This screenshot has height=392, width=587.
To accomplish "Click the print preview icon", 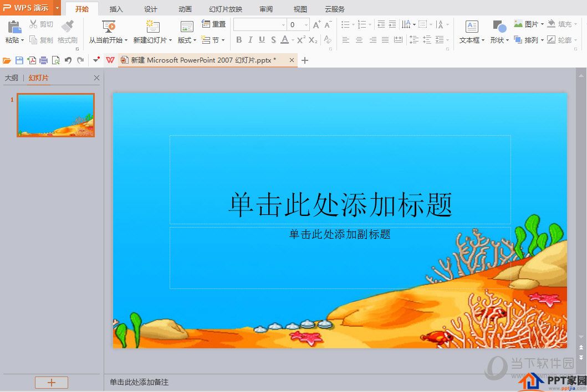I will tap(56, 60).
